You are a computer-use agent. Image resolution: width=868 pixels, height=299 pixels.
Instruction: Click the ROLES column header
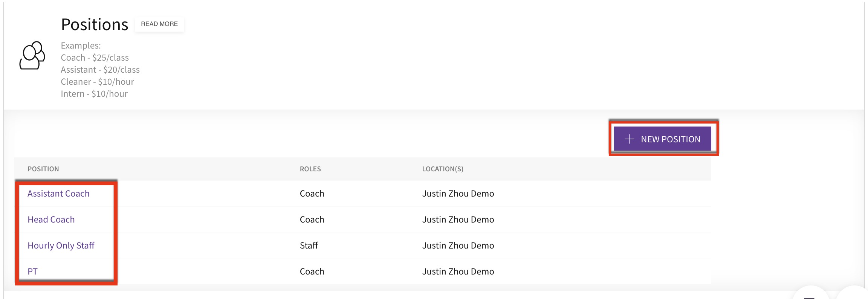pyautogui.click(x=310, y=169)
